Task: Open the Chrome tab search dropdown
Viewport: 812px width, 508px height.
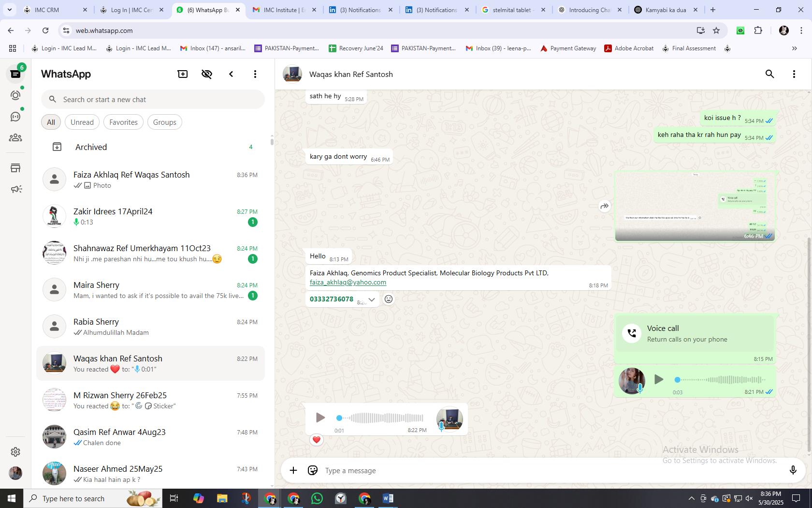Action: coord(9,10)
